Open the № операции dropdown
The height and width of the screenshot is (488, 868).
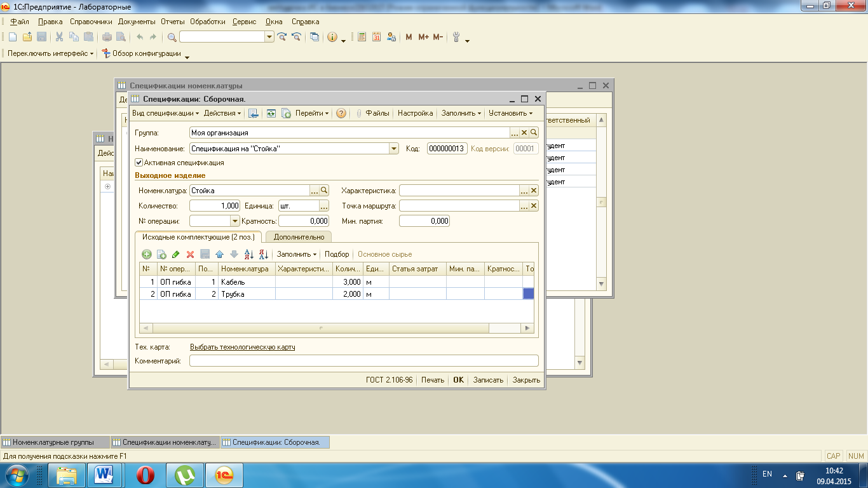(234, 221)
